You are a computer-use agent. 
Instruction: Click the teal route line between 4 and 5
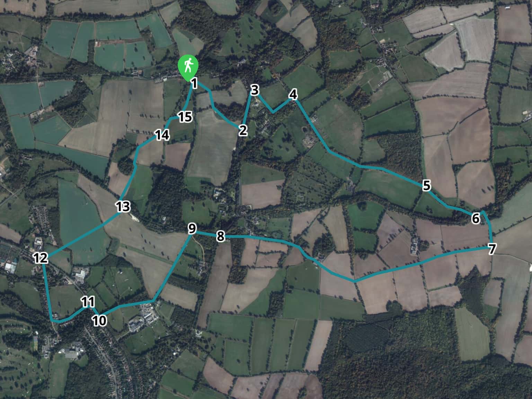(360, 167)
